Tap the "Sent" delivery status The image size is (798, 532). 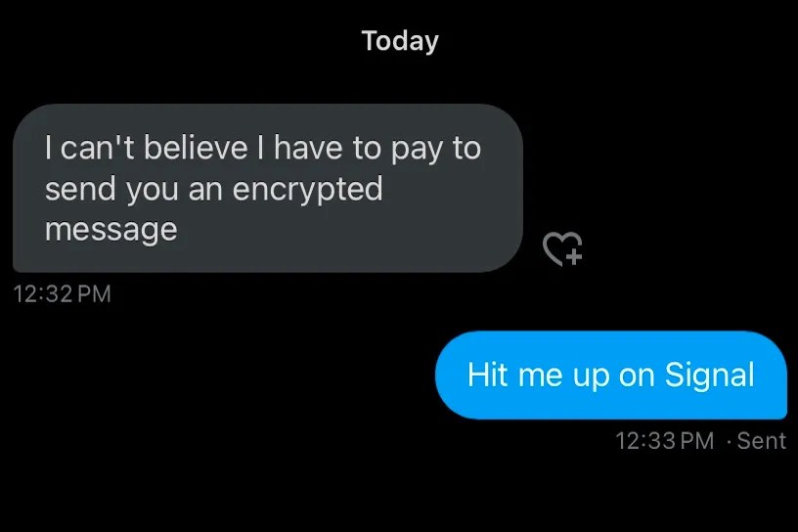pyautogui.click(x=762, y=441)
